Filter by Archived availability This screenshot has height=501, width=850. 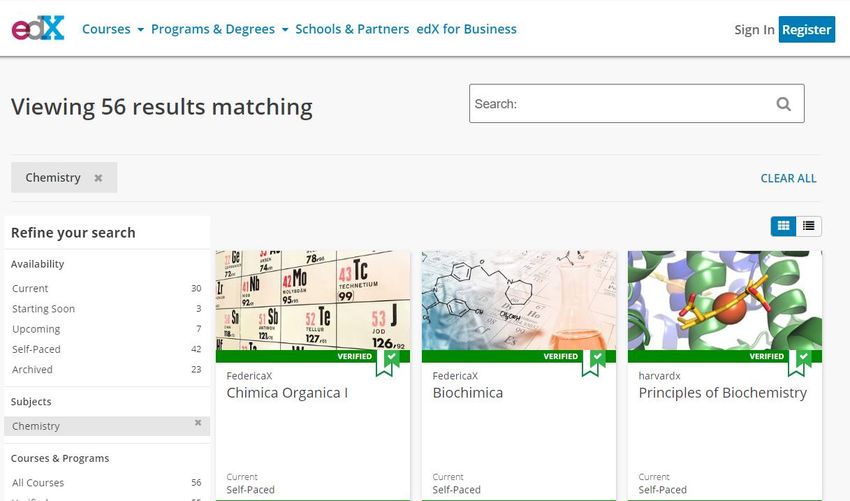(x=107, y=369)
